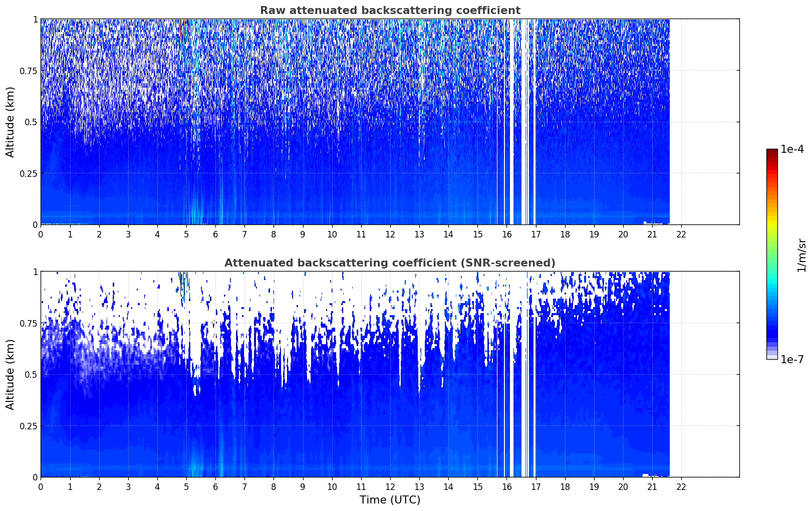812x511 pixels.
Task: Click "Altitude (km)" label of the SNR-screened plot
Action: coord(11,374)
